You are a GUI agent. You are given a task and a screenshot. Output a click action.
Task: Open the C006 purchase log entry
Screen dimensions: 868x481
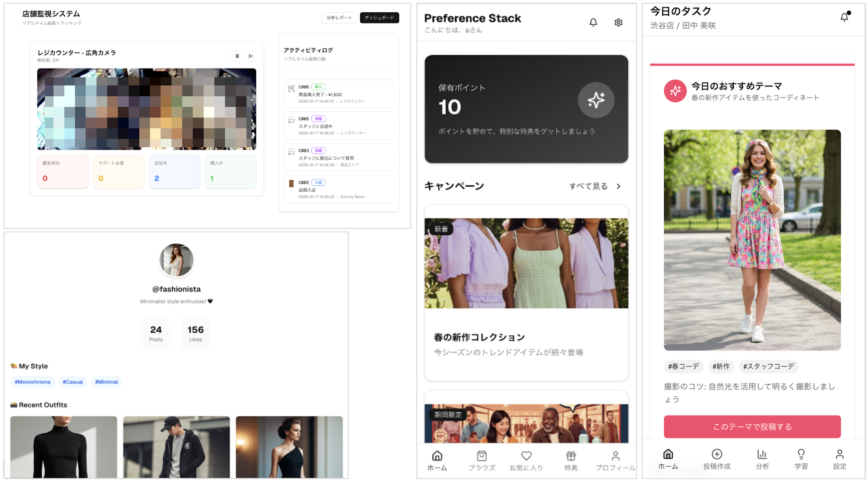coord(339,94)
